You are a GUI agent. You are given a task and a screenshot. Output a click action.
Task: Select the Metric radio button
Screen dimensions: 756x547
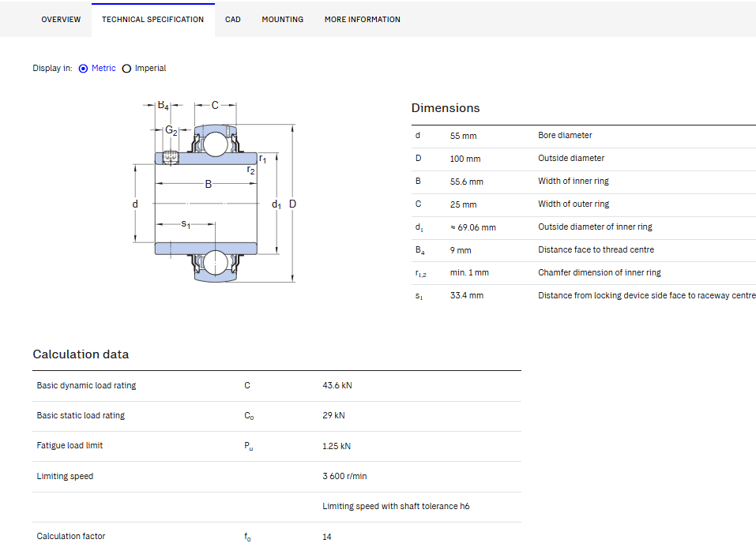pyautogui.click(x=84, y=69)
